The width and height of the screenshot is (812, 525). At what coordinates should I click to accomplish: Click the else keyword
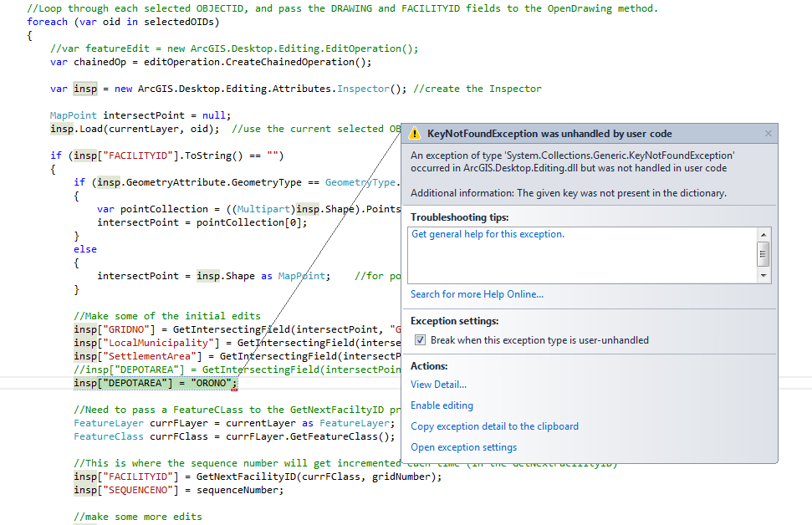pyautogui.click(x=85, y=249)
